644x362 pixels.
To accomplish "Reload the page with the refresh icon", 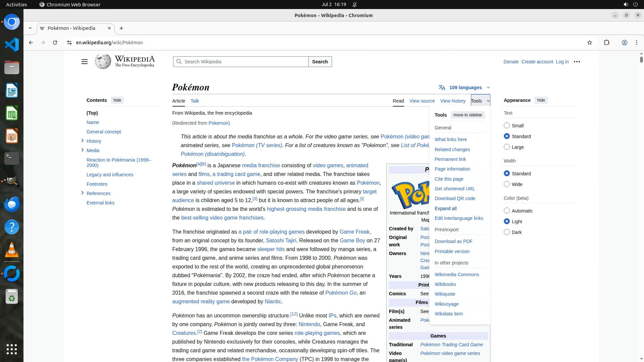I will (55, 43).
